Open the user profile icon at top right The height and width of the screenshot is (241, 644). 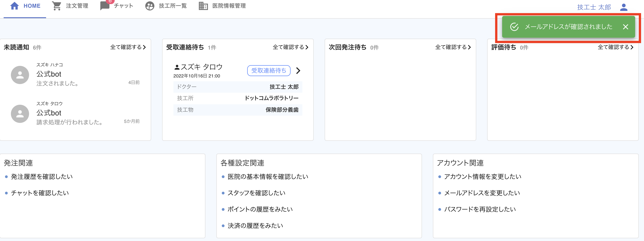pyautogui.click(x=624, y=7)
